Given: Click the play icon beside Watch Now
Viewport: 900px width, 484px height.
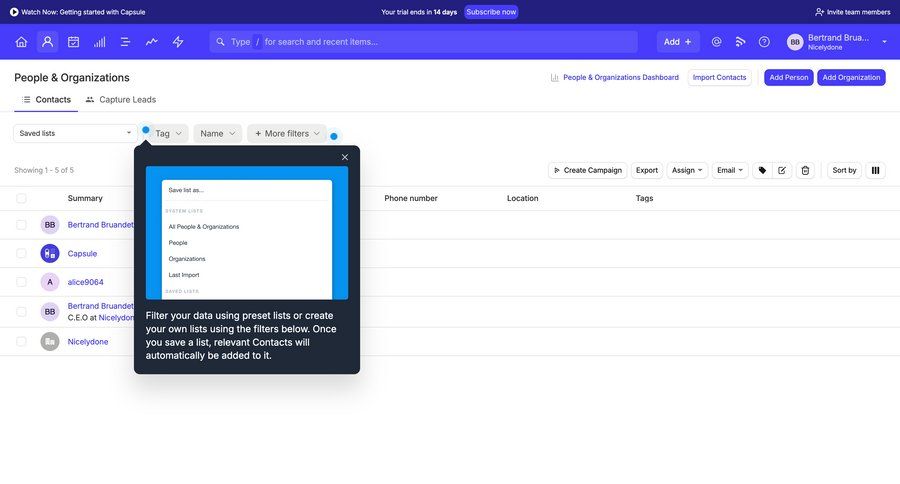Looking at the screenshot, I should (14, 11).
